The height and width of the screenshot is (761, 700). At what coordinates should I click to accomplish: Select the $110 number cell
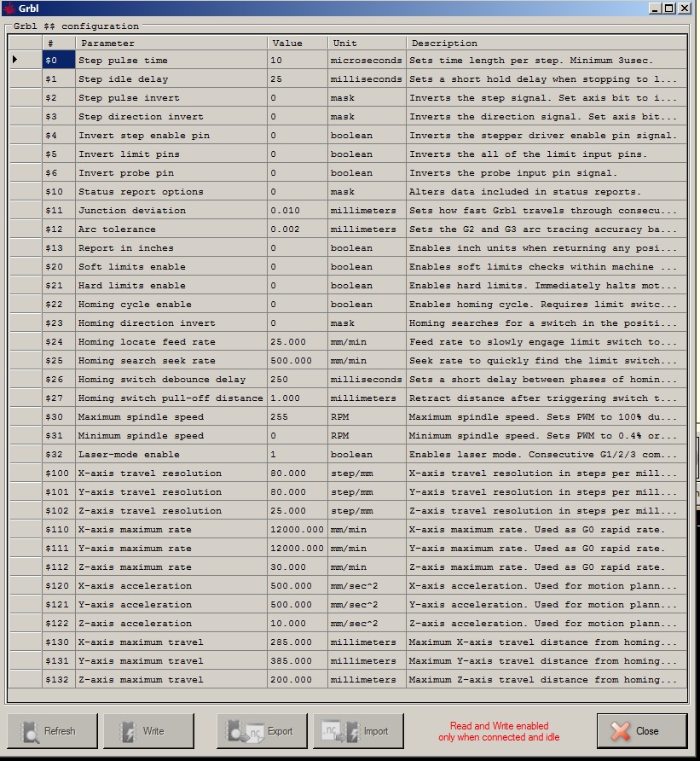59,529
